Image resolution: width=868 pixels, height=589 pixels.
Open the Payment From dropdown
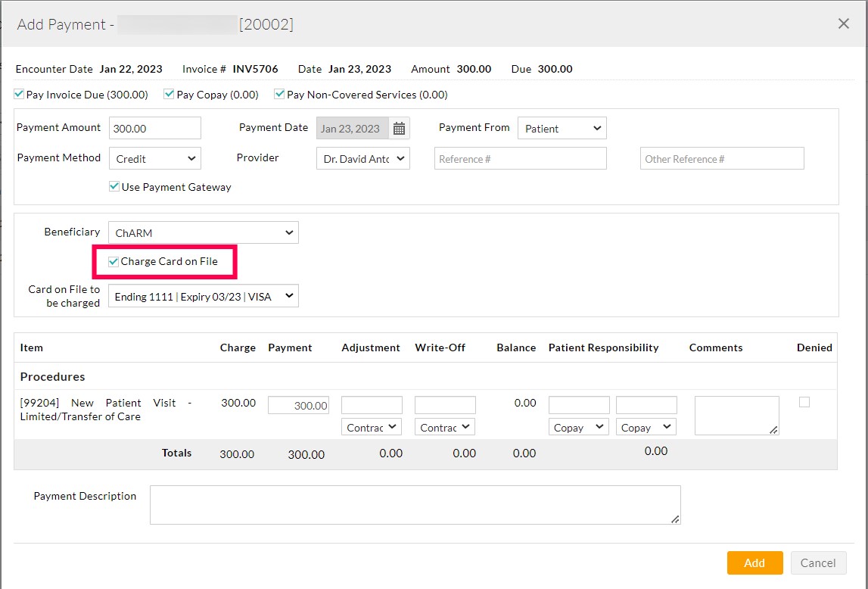[562, 129]
